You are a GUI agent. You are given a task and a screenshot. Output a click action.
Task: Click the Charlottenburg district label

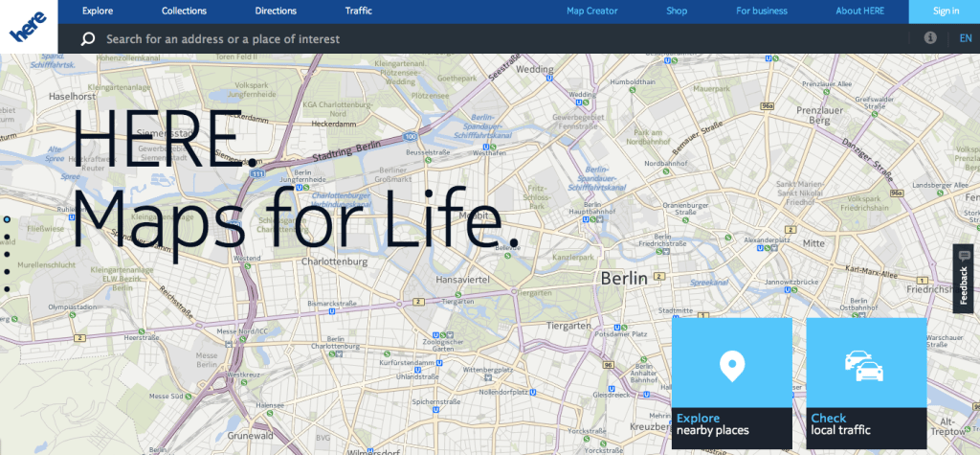click(334, 262)
